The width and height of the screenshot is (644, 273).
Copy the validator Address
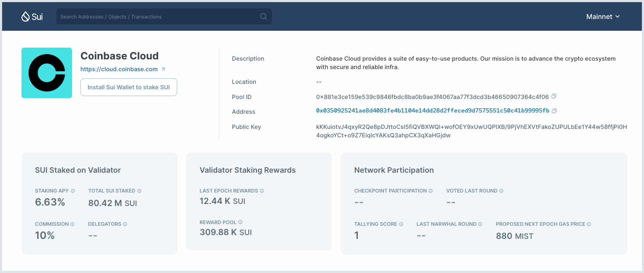pos(554,111)
